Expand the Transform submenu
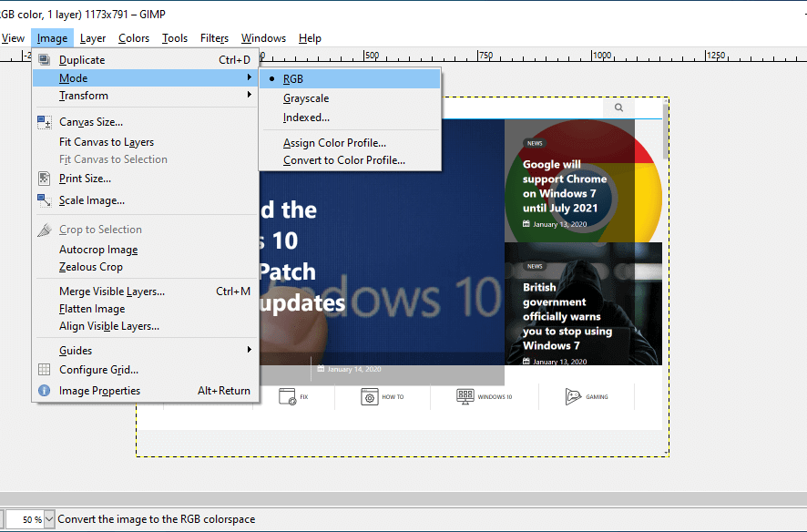The height and width of the screenshot is (532, 807). tap(145, 96)
